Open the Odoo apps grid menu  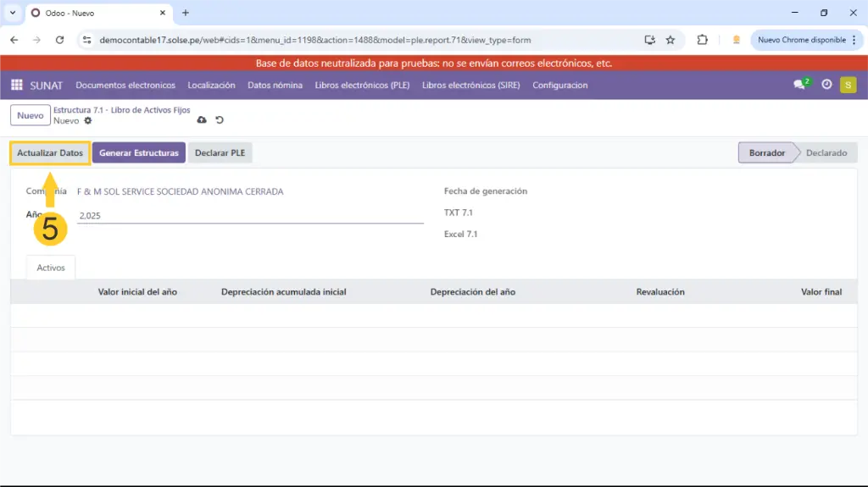coord(17,85)
